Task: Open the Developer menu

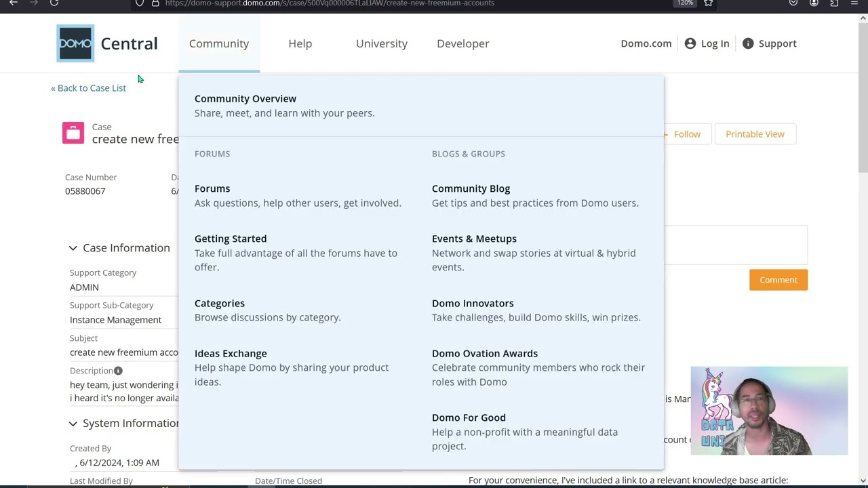Action: tap(463, 43)
